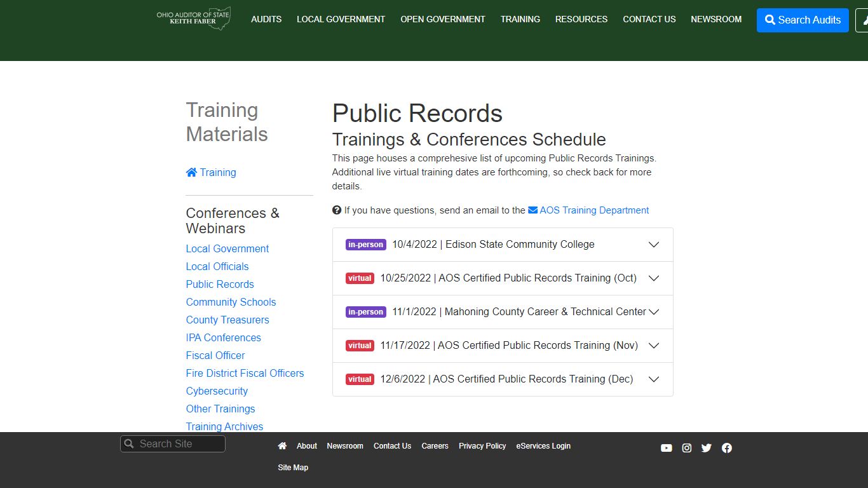Viewport: 868px width, 488px height.
Task: Click the Ohio Auditor of State logo
Action: point(194,19)
